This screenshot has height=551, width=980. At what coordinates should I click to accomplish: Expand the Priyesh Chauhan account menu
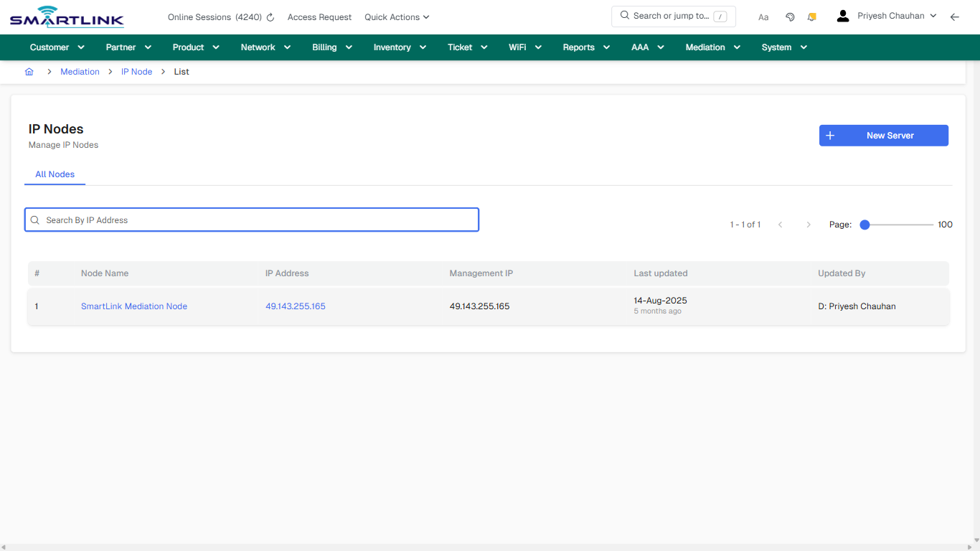coord(893,15)
